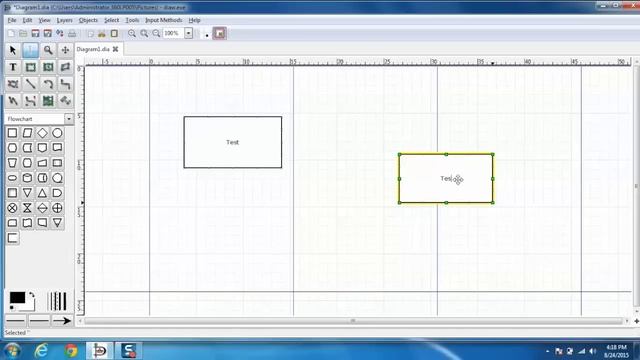Click the Save As toolbar icon
The height and width of the screenshot is (360, 640).
[48, 33]
